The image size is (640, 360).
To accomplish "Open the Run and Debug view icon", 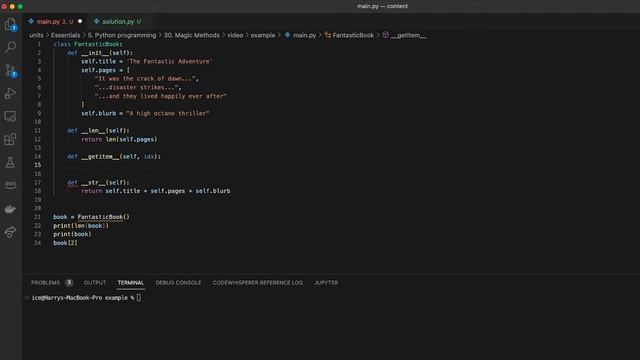I will click(x=11, y=93).
